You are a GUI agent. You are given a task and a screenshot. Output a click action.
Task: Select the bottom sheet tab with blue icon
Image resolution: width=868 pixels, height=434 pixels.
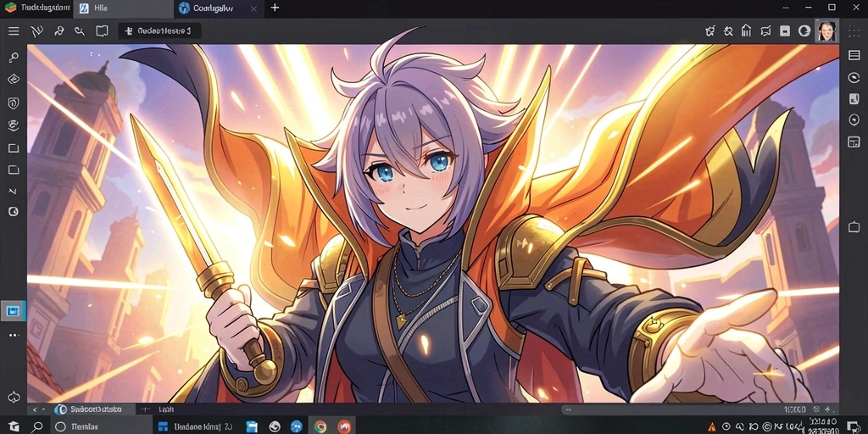95,409
